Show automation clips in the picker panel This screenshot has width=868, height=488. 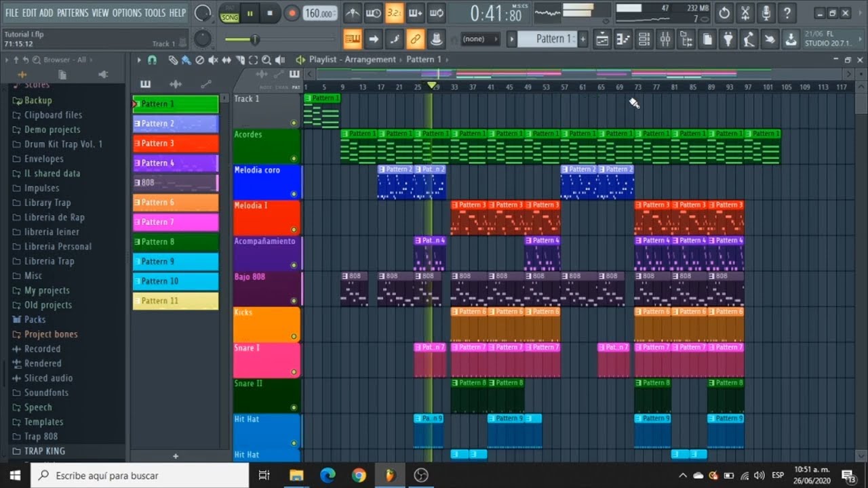pyautogui.click(x=206, y=84)
